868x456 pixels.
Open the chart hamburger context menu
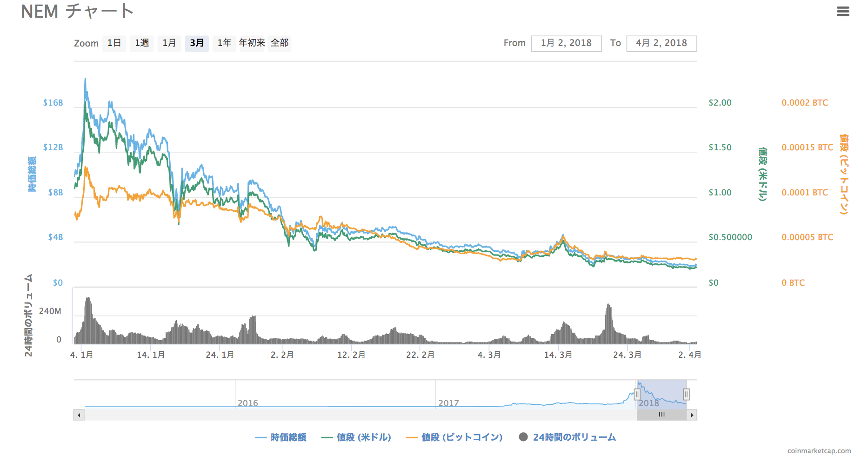843,12
